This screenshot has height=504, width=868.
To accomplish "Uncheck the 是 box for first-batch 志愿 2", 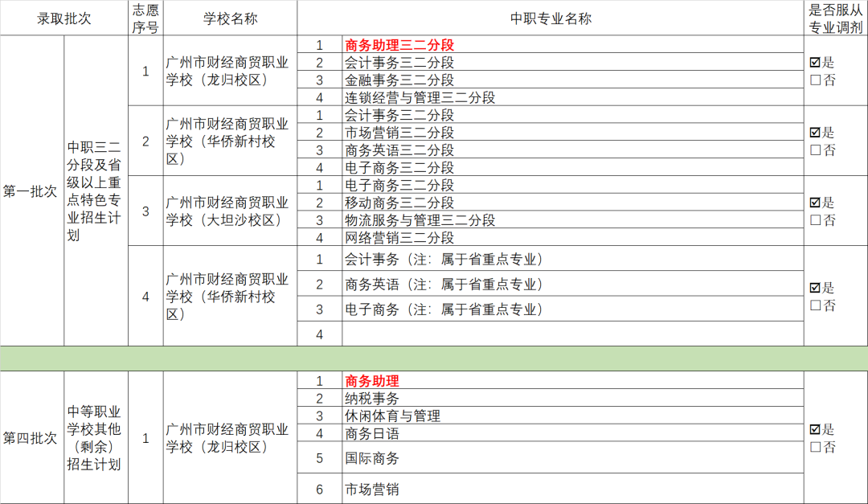I will [x=816, y=133].
